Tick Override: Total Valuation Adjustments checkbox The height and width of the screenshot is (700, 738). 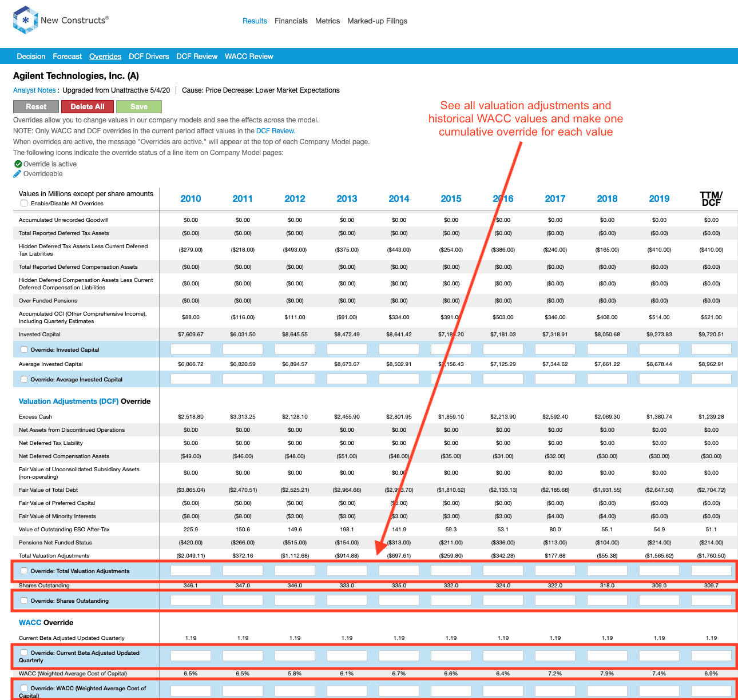pos(24,571)
